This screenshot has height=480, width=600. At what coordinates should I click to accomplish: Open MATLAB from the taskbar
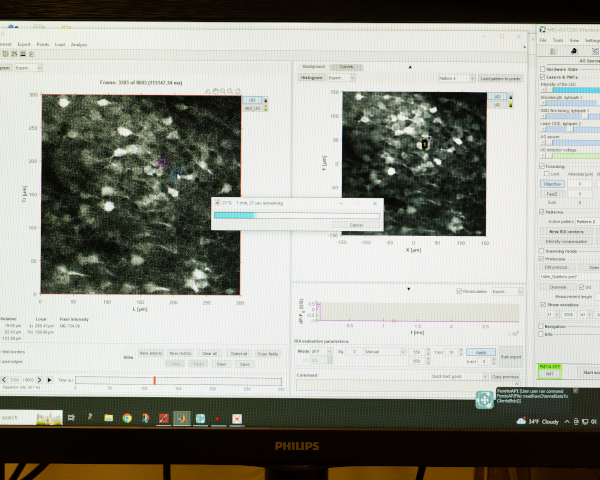pos(182,418)
